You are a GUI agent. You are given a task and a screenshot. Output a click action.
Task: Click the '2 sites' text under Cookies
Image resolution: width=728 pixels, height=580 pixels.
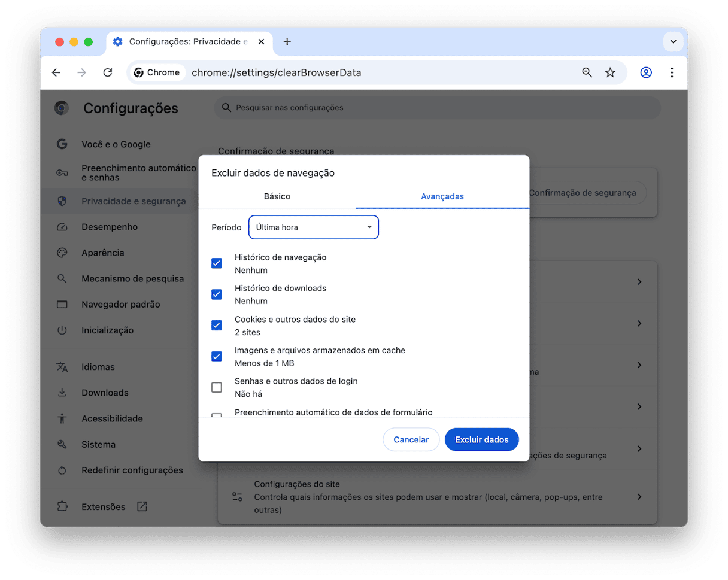248,332
